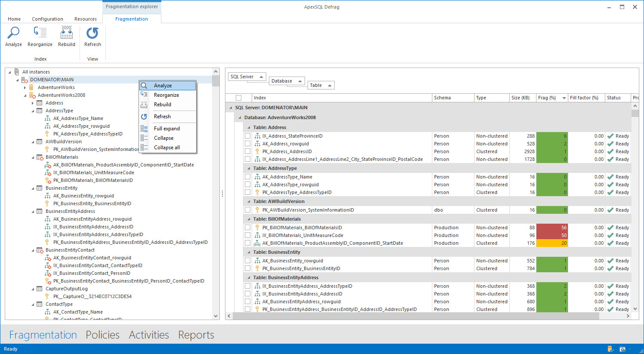This screenshot has width=644, height=354.
Task: Click the DOMENATOR\MAIN server icon in tree
Action: [25, 80]
